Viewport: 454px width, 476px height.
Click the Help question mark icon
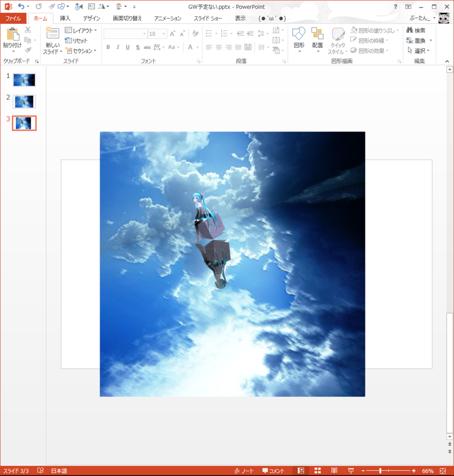[395, 7]
